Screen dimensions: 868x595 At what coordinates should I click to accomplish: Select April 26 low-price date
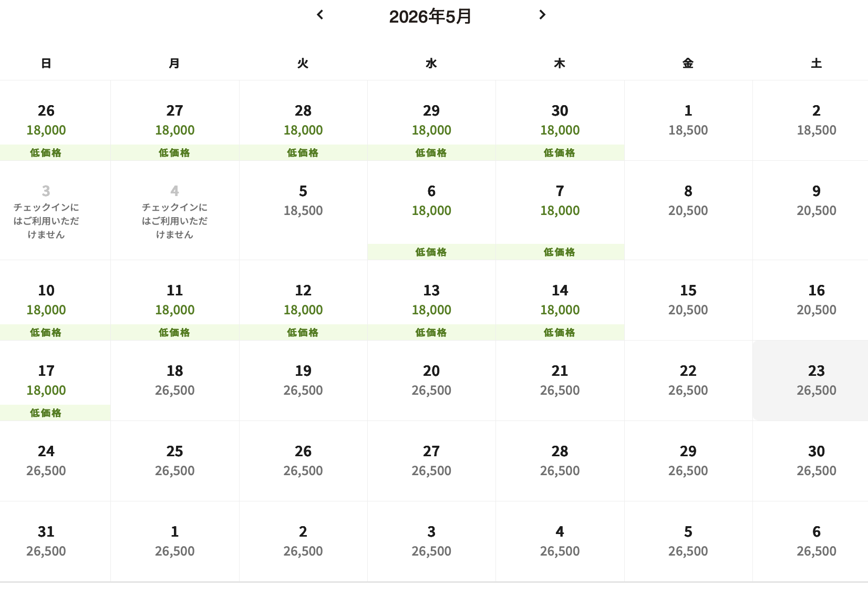46,120
